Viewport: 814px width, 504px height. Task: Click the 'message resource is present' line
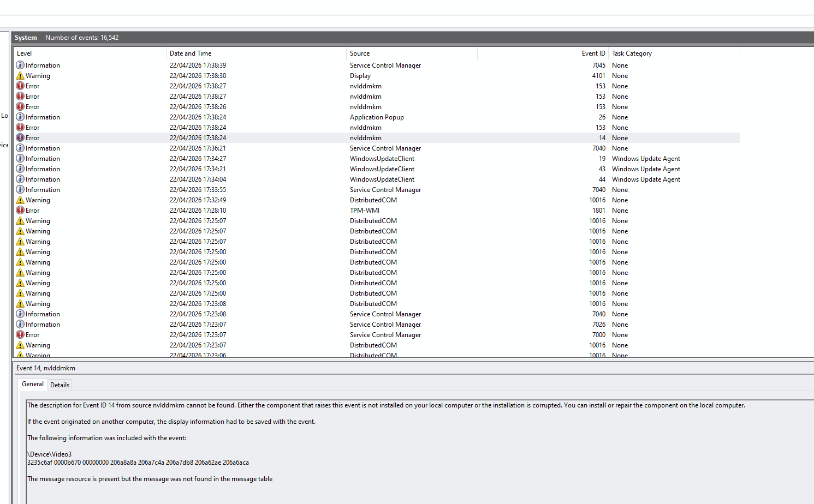click(150, 479)
